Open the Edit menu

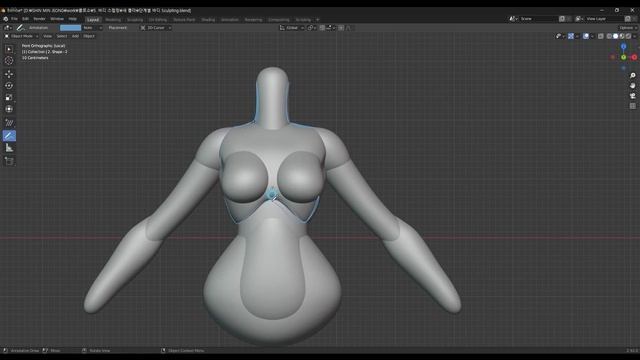(x=25, y=19)
